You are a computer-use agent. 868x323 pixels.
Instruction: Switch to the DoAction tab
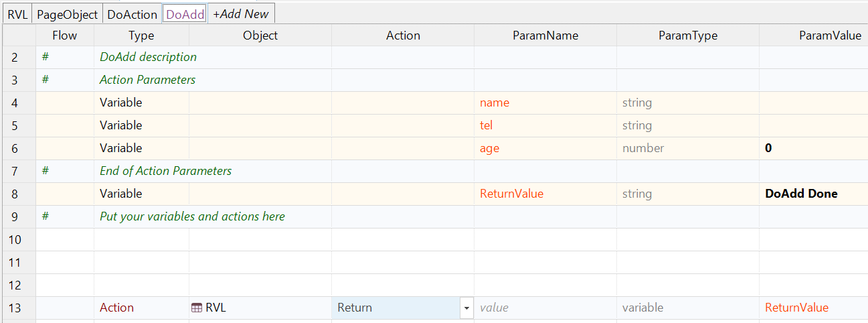[132, 14]
